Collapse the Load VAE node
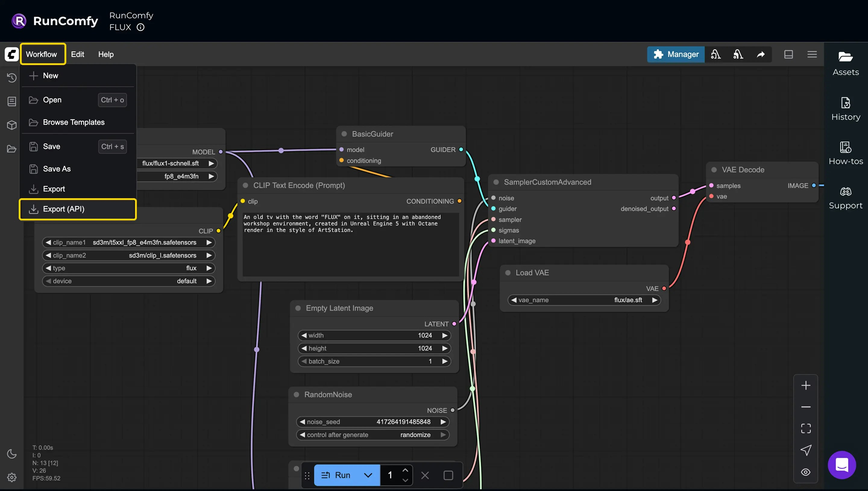Image resolution: width=868 pixels, height=491 pixels. 508,273
